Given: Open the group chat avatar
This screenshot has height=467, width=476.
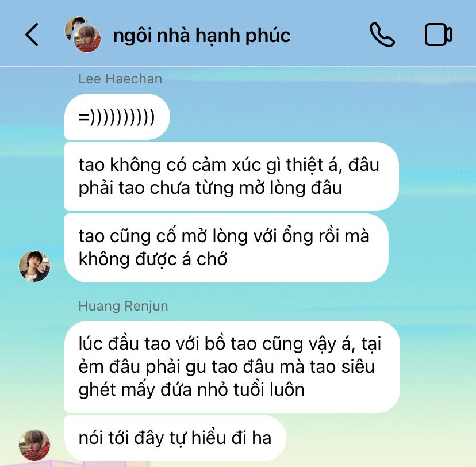Looking at the screenshot, I should pos(83,35).
